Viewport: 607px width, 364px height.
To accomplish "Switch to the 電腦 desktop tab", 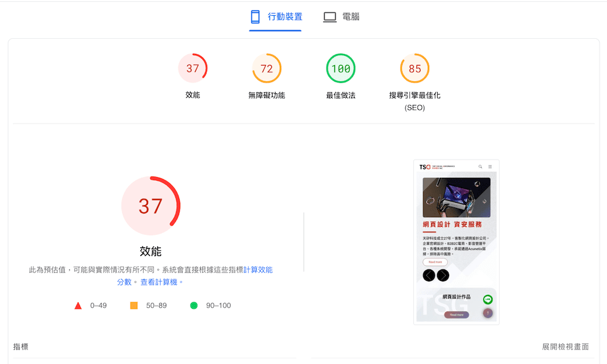I will [341, 17].
